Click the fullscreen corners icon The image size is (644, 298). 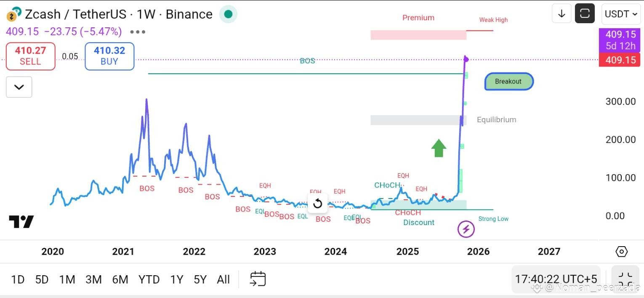coord(625,279)
